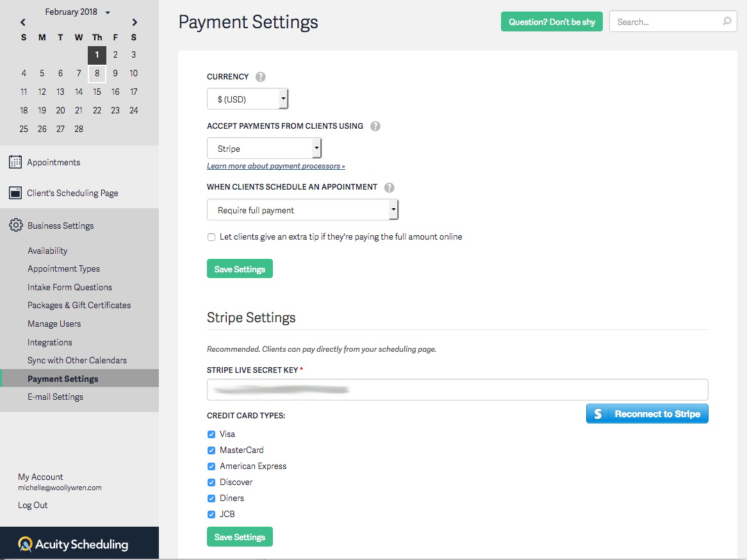The width and height of the screenshot is (747, 560).
Task: Click help icon beside Accept Payments From Clients
Action: coord(375,126)
